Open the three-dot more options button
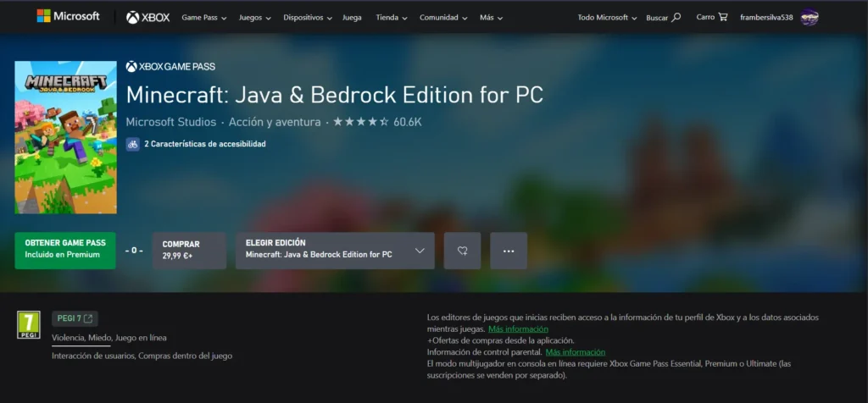 pyautogui.click(x=509, y=251)
